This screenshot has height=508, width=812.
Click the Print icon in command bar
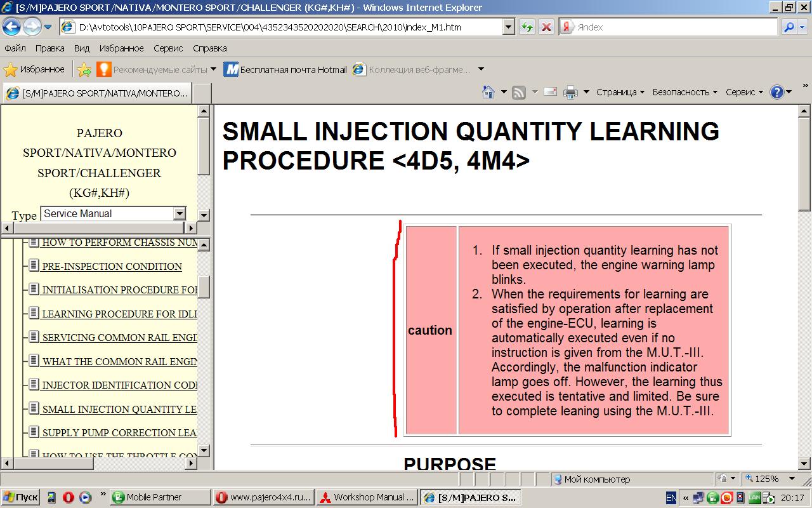pyautogui.click(x=570, y=92)
